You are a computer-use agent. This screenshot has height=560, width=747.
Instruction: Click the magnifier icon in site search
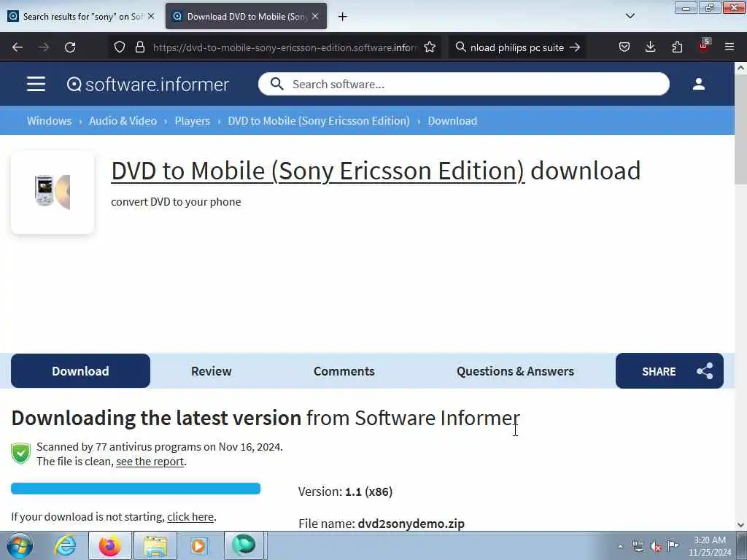tap(276, 85)
